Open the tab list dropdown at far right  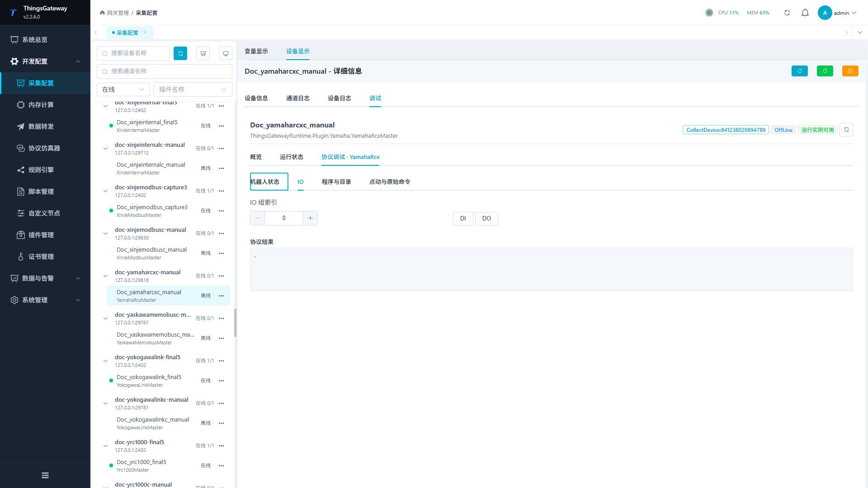860,33
